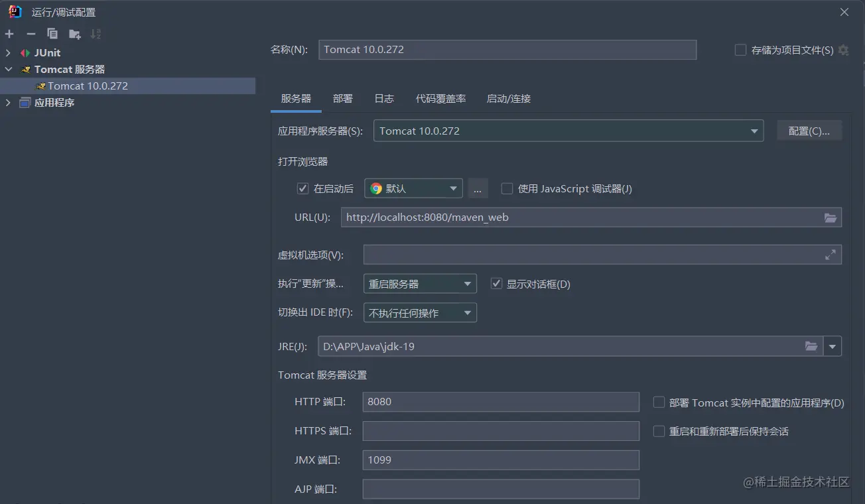
Task: Click the IntelliJ IDEA title bar icon
Action: pyautogui.click(x=15, y=12)
